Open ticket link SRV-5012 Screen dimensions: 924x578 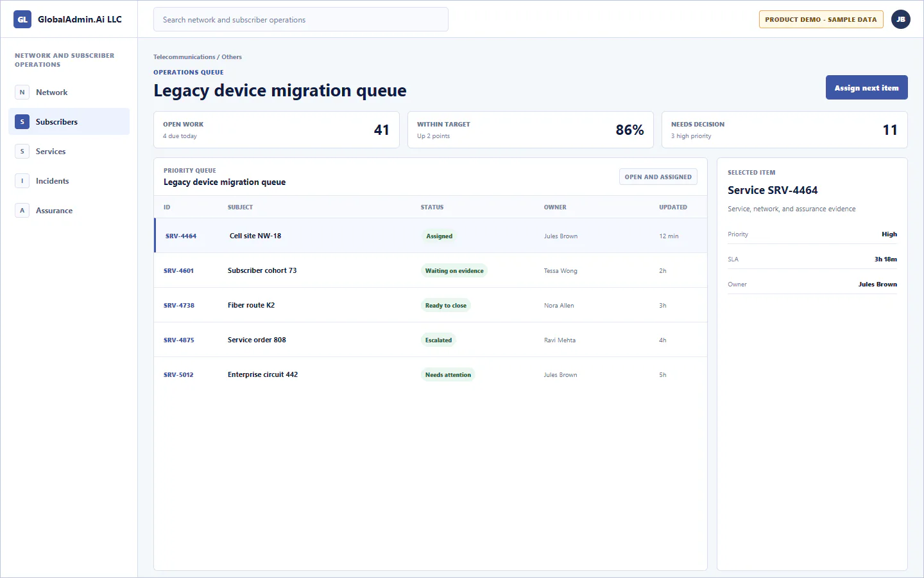178,375
